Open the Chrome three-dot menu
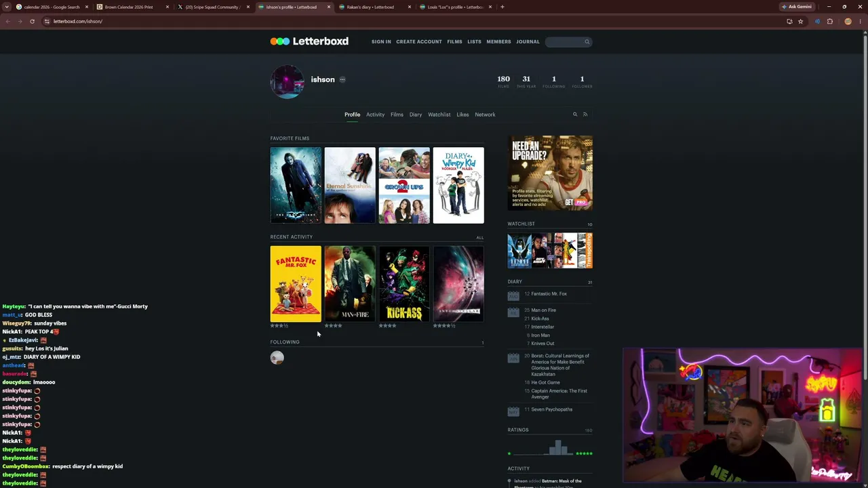The height and width of the screenshot is (488, 868). [x=860, y=21]
